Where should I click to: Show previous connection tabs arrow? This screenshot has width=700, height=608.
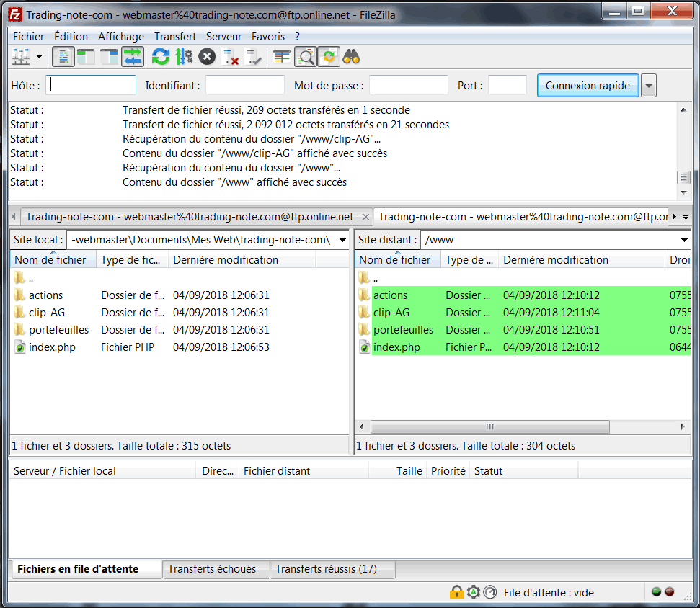(x=14, y=217)
